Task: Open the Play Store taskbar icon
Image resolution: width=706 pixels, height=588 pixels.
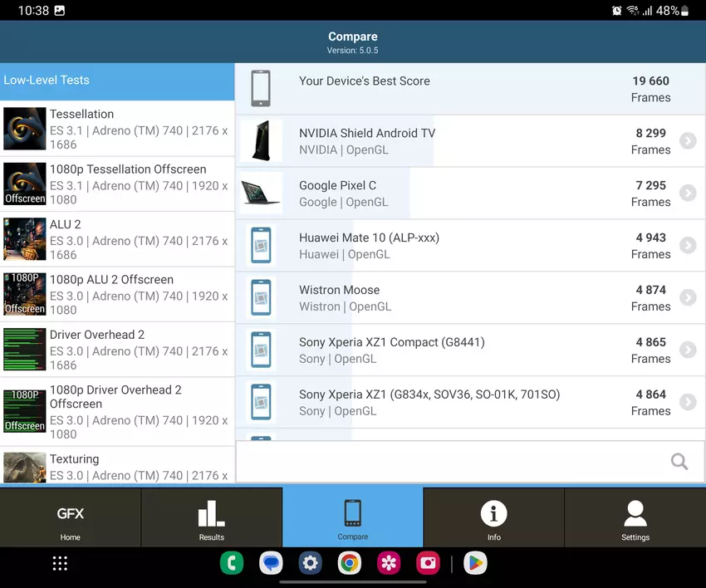Action: (x=475, y=564)
